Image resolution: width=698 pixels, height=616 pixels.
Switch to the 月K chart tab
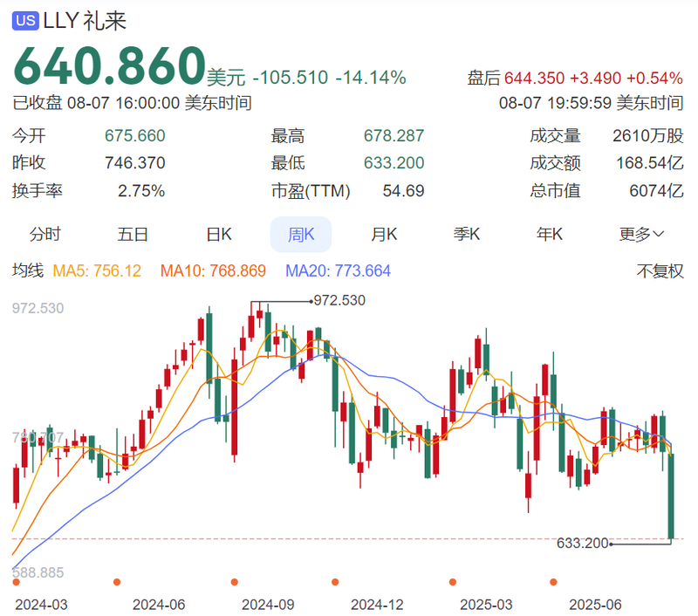(x=384, y=234)
